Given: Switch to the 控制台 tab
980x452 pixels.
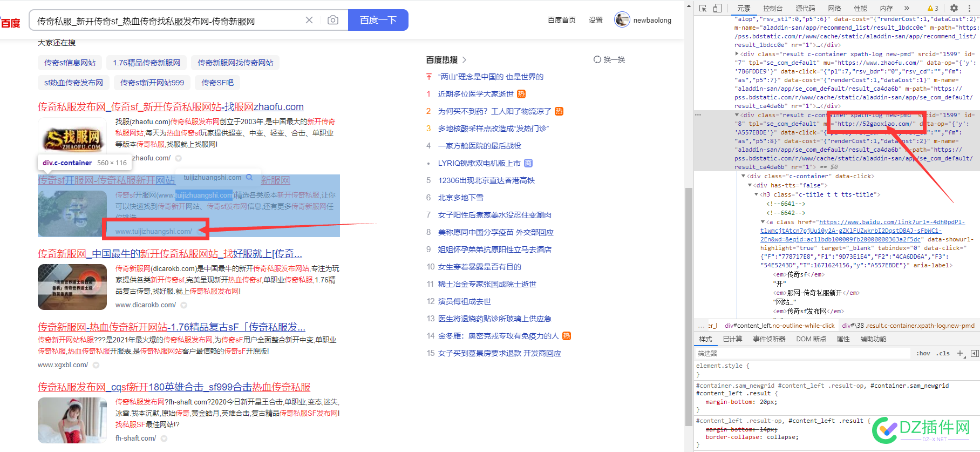Looking at the screenshot, I should pos(773,8).
